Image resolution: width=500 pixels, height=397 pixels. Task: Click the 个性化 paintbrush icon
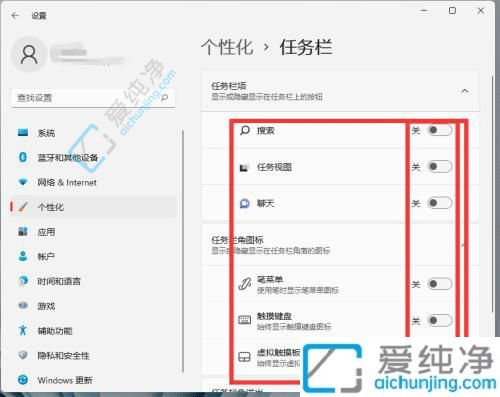(x=23, y=207)
